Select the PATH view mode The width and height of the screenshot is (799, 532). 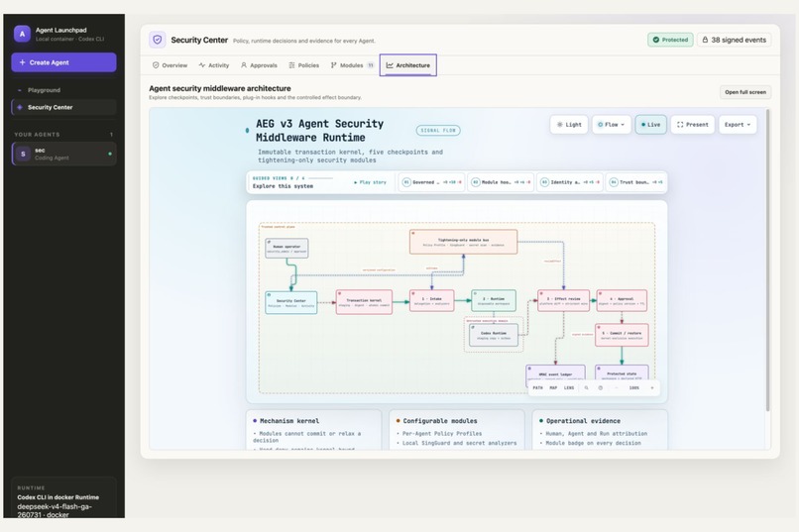[x=537, y=388]
